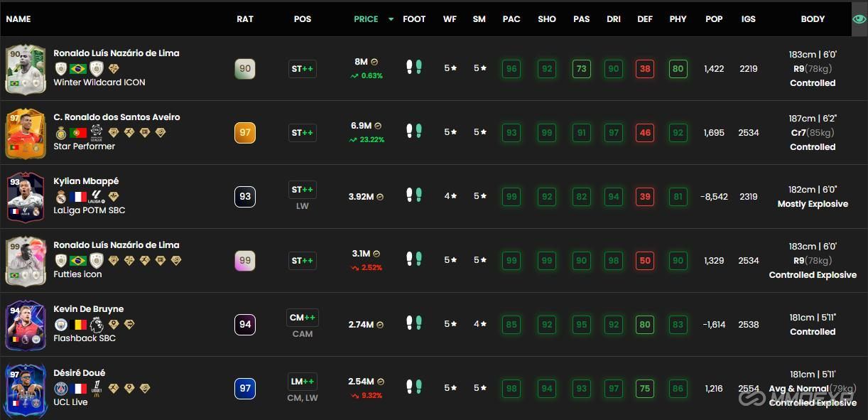Screen dimensions: 868x420
Task: Click a medal icon next to Futties Ronaldo's flag
Action: 114,260
